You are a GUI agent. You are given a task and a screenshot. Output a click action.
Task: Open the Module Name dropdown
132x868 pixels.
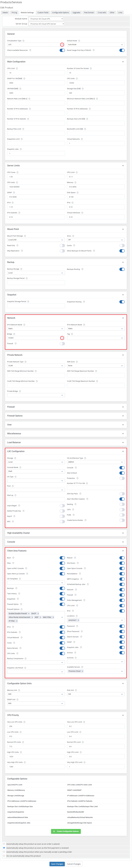(x=46, y=19)
